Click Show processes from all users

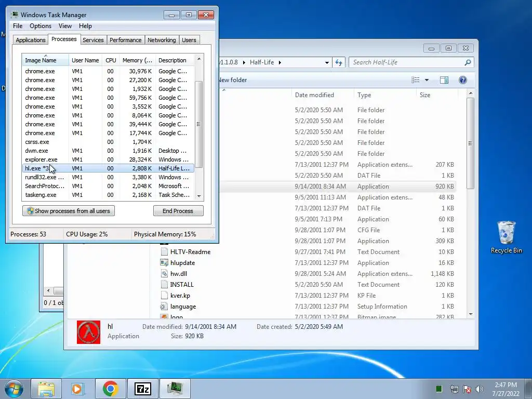(68, 211)
